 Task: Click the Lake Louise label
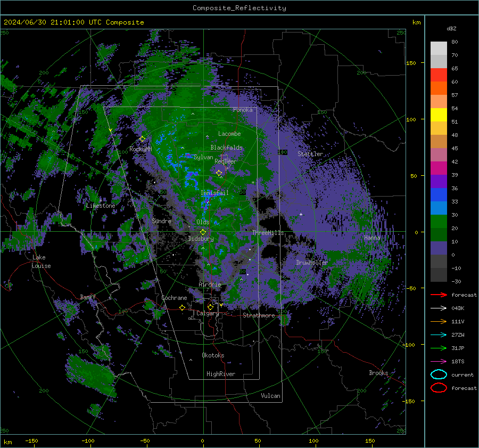coord(41,262)
